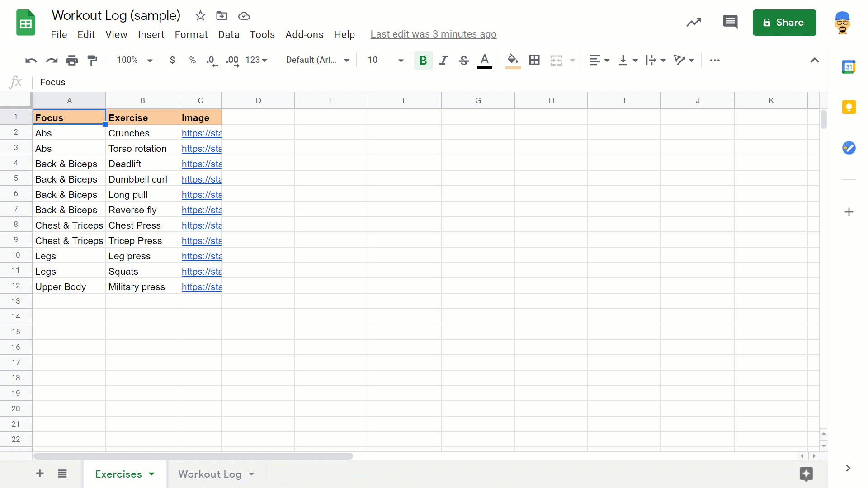Image resolution: width=868 pixels, height=488 pixels.
Task: Enable the More options toolbar icon
Action: (x=714, y=60)
